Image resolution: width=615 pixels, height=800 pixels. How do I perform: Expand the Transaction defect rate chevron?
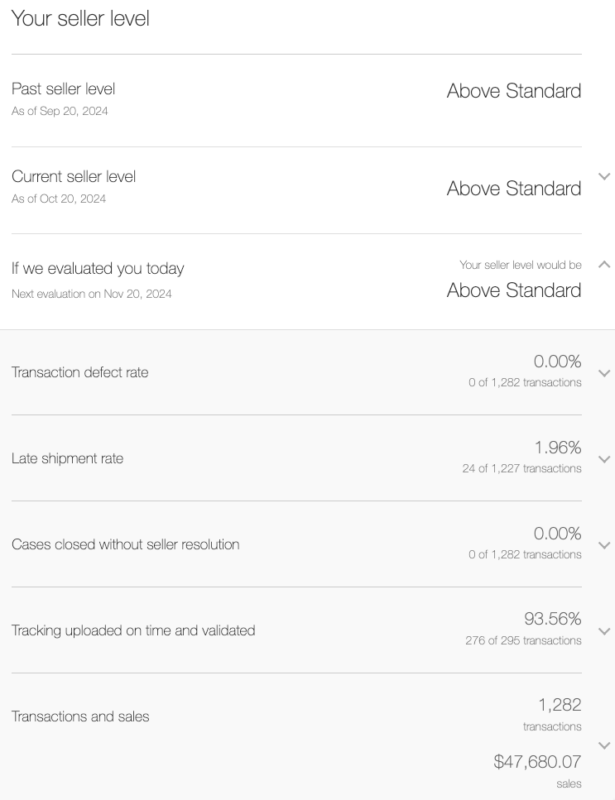pos(602,373)
